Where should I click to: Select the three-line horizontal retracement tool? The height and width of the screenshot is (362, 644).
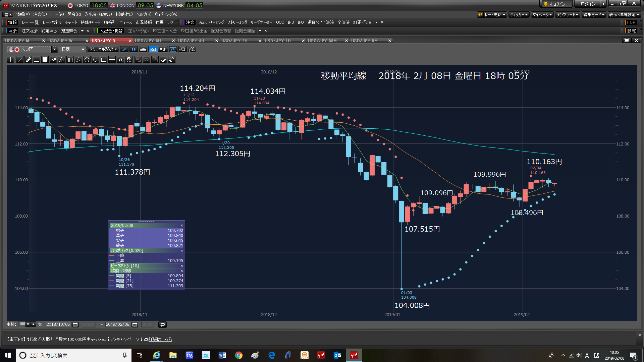(37, 60)
